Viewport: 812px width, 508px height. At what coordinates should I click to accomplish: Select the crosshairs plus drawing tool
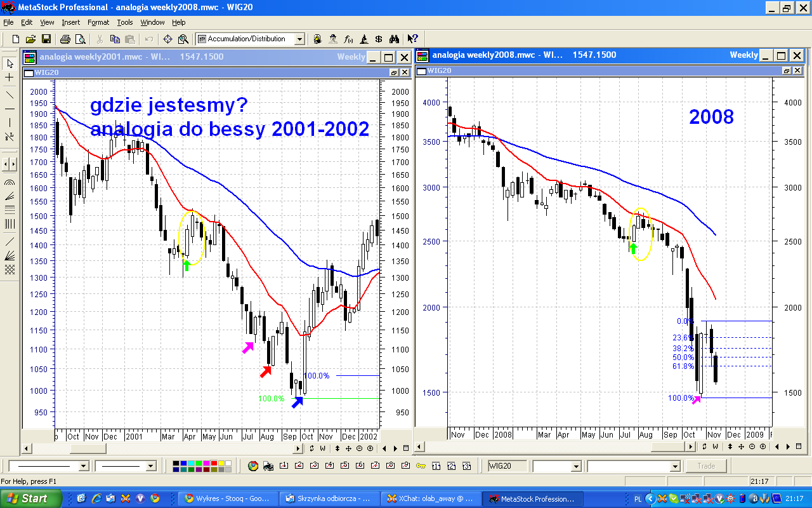[x=10, y=77]
